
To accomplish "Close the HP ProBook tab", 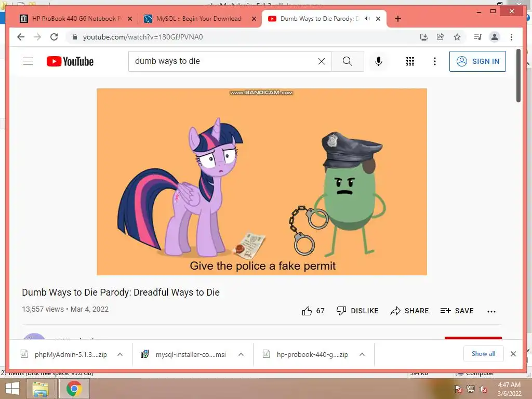I will (129, 19).
